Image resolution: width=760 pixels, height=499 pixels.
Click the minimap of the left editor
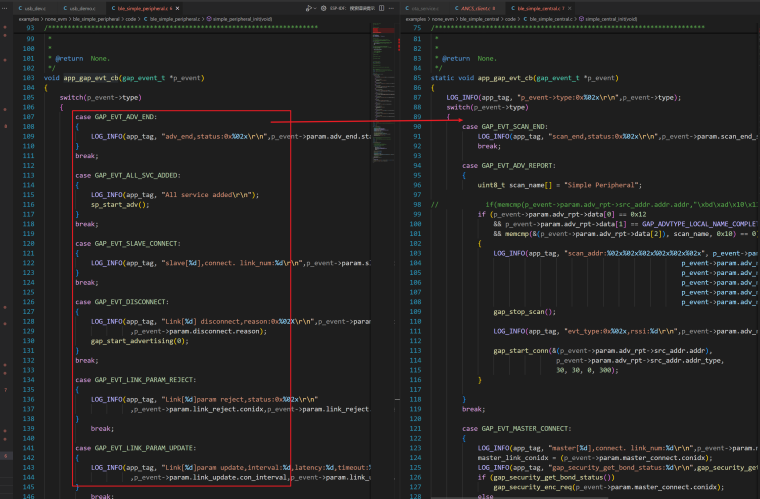tap(383, 92)
